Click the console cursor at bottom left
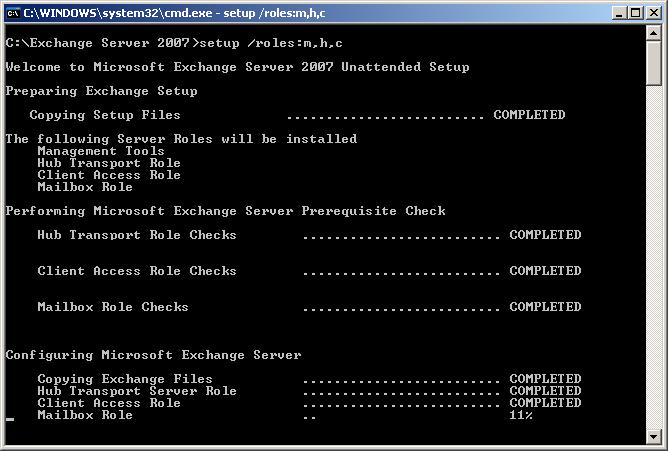Viewport: 668px width, 451px height. 10,419
